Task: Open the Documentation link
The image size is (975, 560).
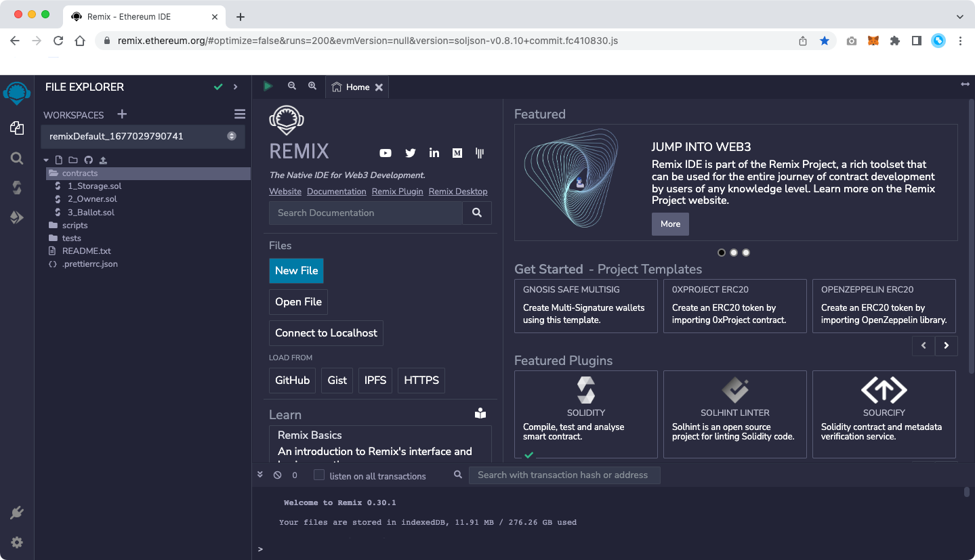Action: point(336,192)
